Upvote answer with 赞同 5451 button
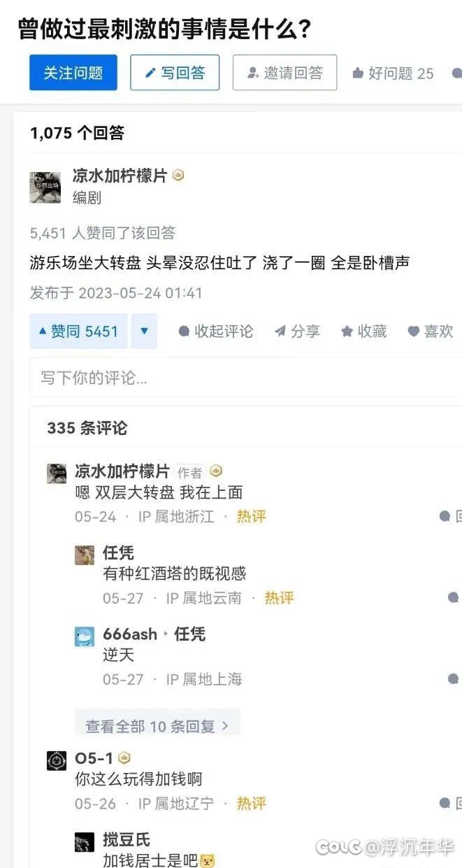The width and height of the screenshot is (462, 868). (x=78, y=331)
